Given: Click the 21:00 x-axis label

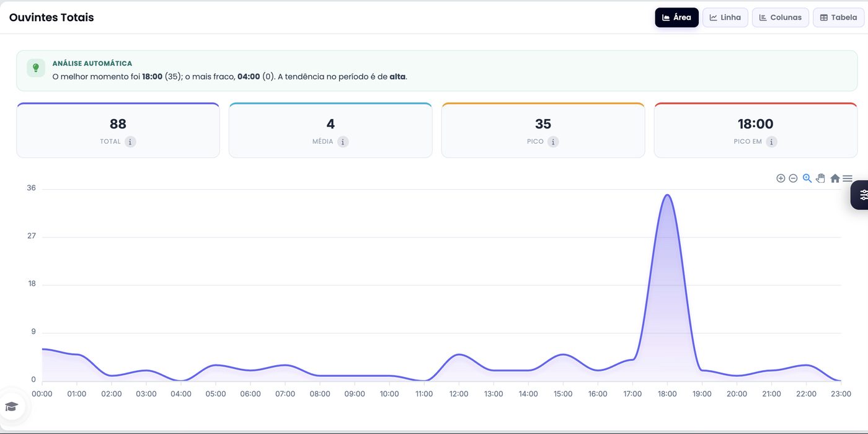Looking at the screenshot, I should click(x=772, y=394).
